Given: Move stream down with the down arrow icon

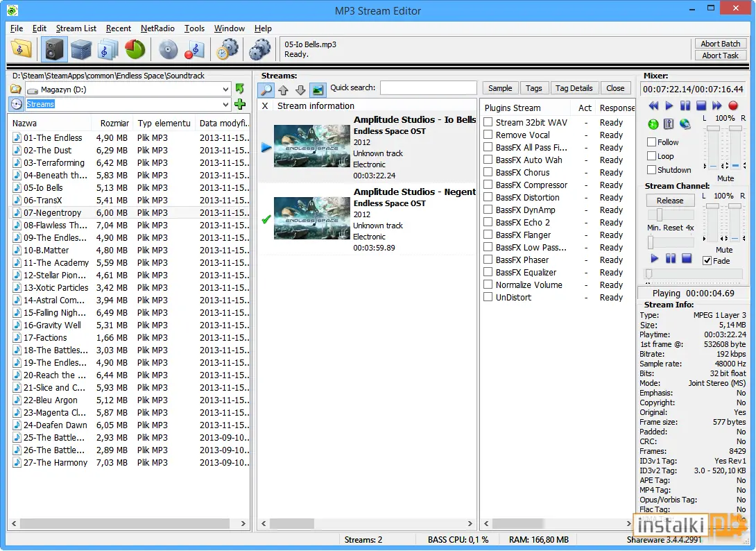Looking at the screenshot, I should [300, 90].
